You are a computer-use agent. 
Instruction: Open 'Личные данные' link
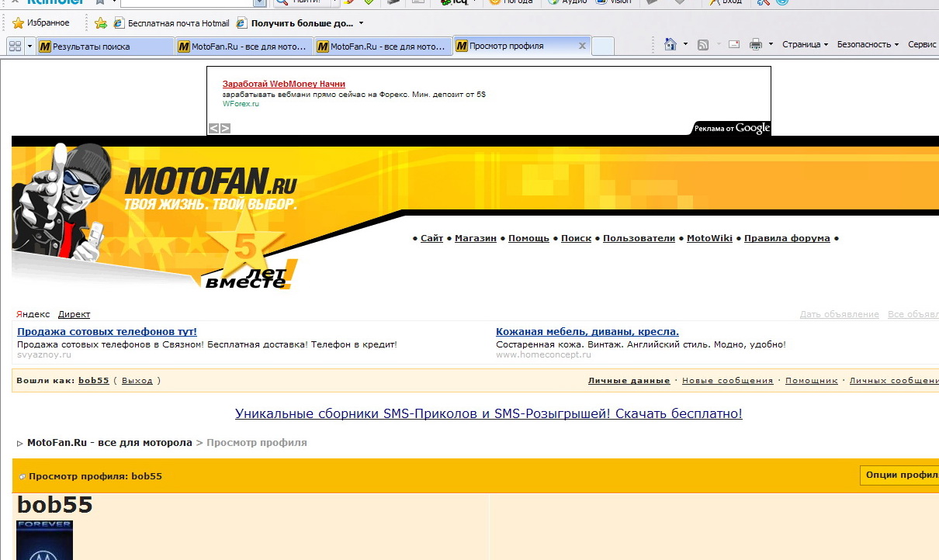[x=629, y=380]
